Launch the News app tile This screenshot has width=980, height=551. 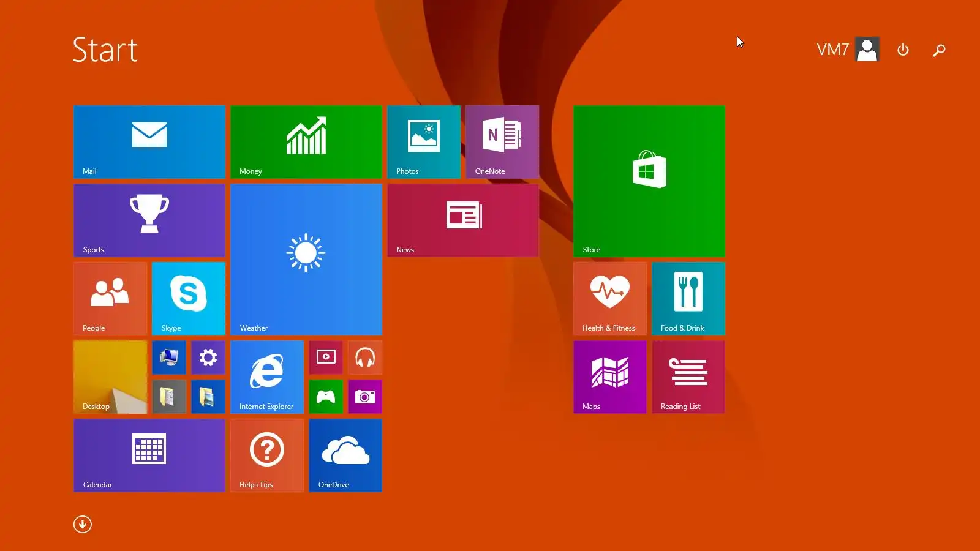click(463, 220)
